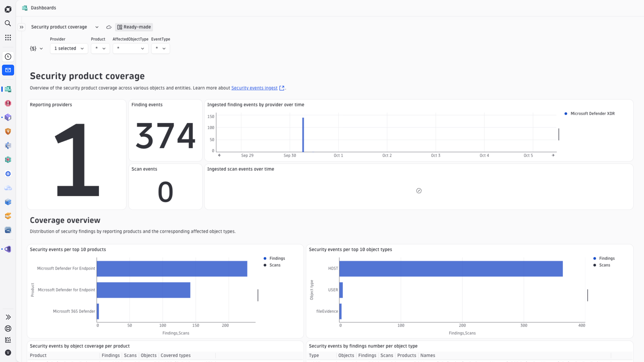Open the variables {$} dropdown

tap(37, 48)
